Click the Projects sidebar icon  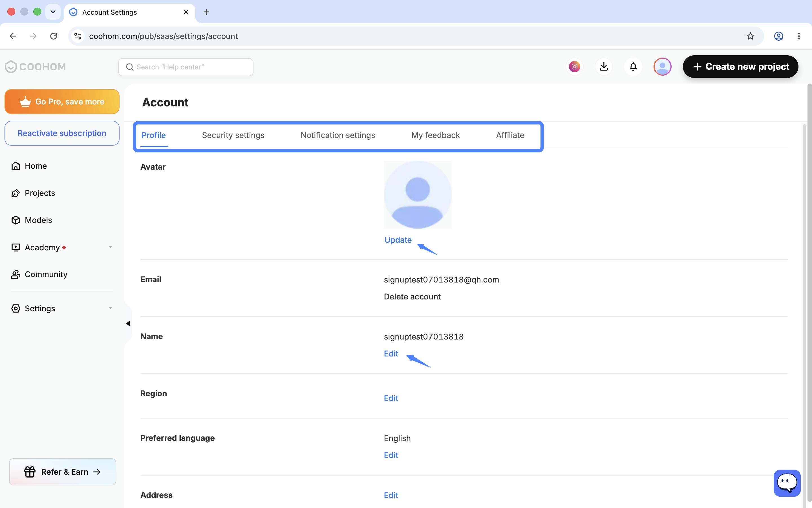click(x=16, y=193)
